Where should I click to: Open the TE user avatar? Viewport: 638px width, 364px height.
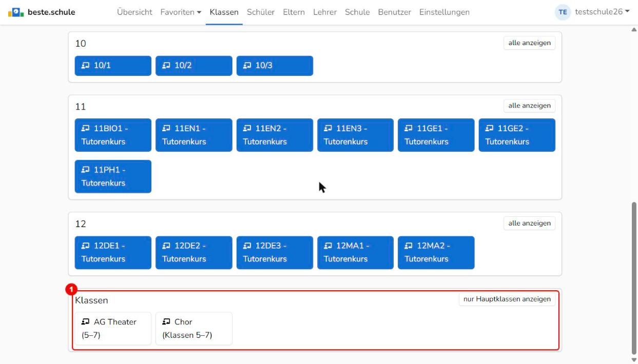coord(564,12)
